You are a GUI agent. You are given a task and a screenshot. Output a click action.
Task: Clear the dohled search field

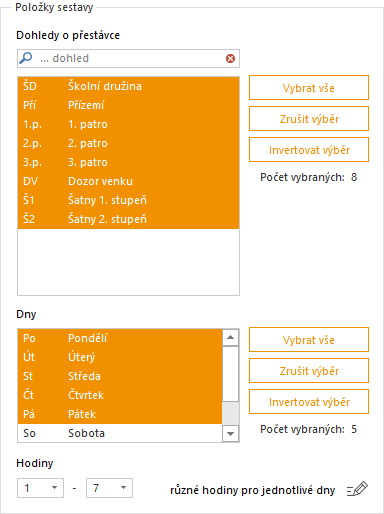tap(230, 59)
